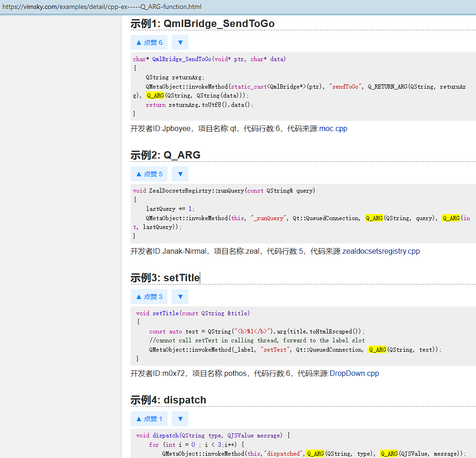
Task: Open the DropDown.cpp source link
Action: (354, 374)
